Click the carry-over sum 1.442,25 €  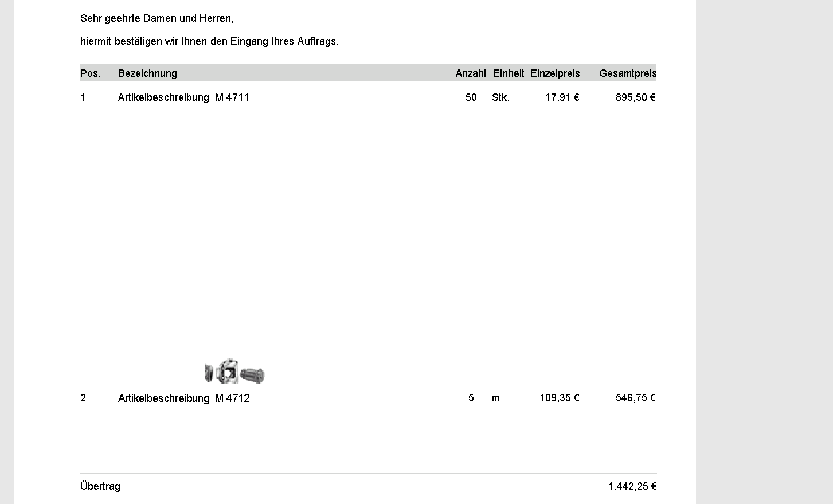coord(632,486)
